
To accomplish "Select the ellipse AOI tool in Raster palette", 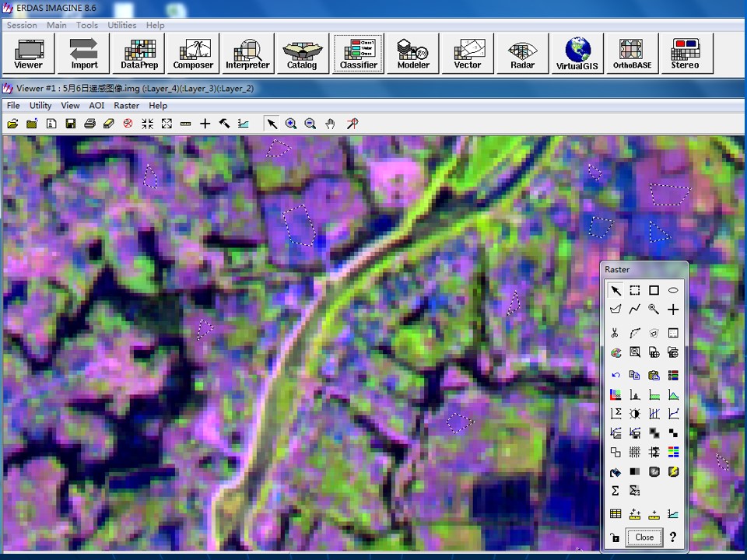I will point(672,290).
